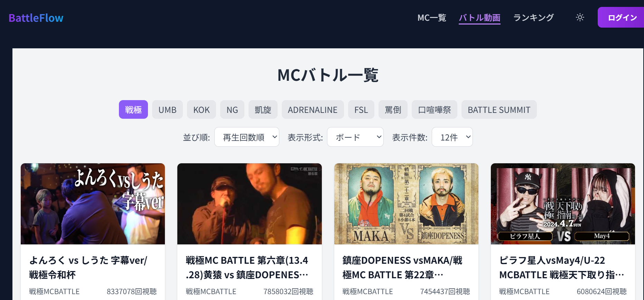
Task: Open the よんろく vs しうた video thumbnail
Action: point(93,204)
